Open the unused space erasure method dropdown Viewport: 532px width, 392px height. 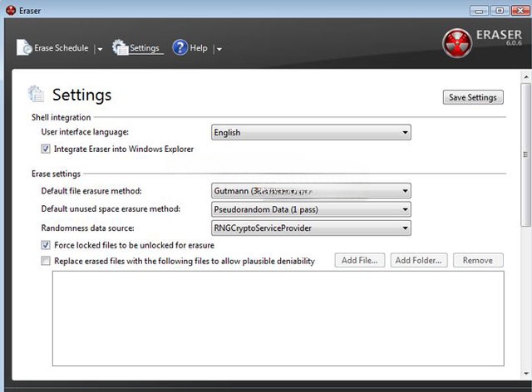311,209
